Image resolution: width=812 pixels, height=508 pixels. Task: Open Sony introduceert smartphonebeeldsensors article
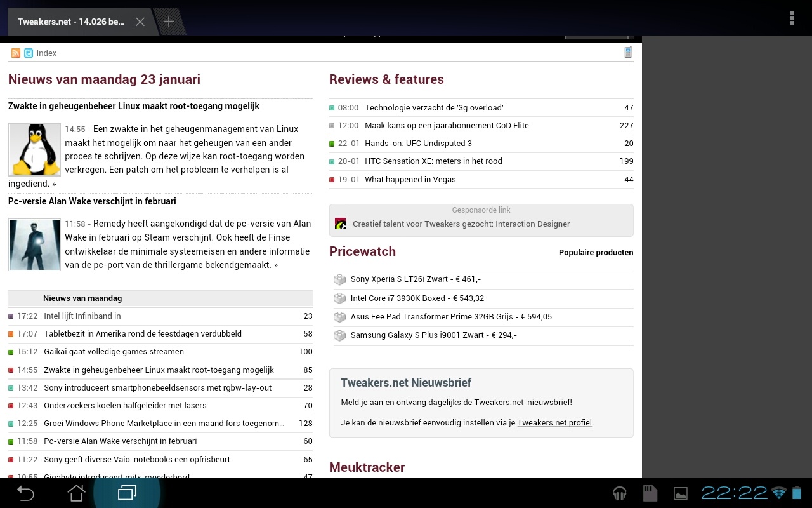point(158,387)
